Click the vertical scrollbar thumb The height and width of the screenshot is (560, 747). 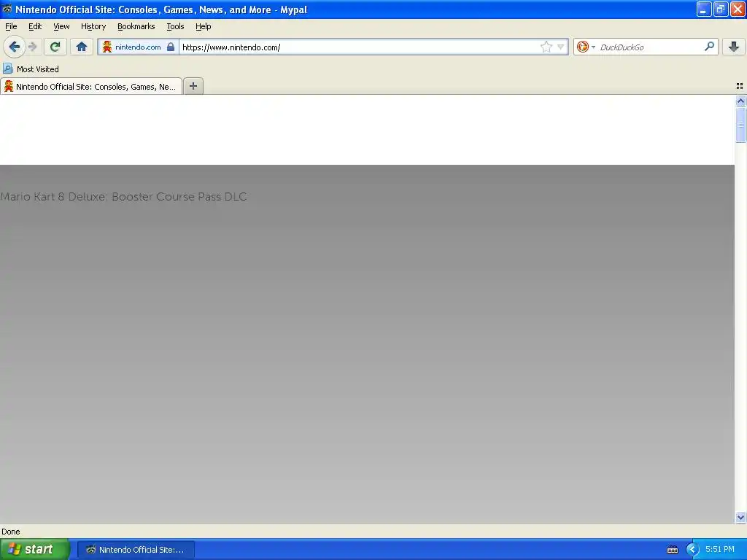click(740, 124)
